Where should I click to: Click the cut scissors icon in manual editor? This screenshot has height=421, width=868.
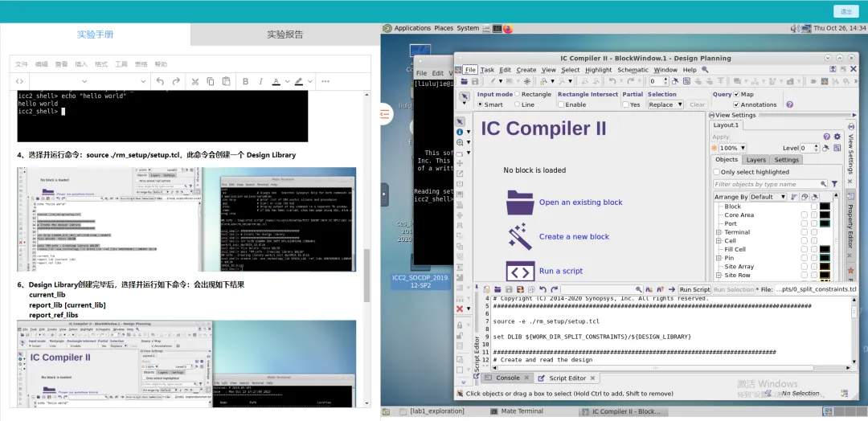[194, 81]
